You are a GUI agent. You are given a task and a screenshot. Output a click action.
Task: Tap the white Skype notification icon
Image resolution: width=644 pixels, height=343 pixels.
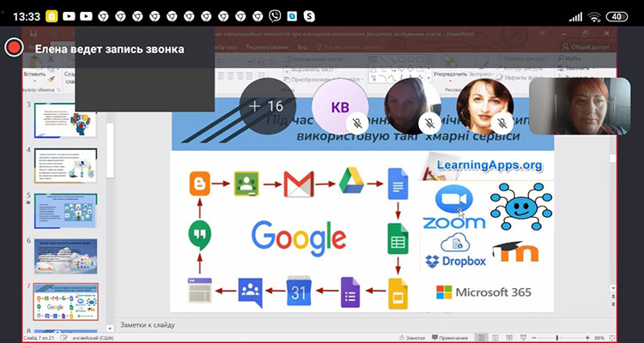pos(309,16)
